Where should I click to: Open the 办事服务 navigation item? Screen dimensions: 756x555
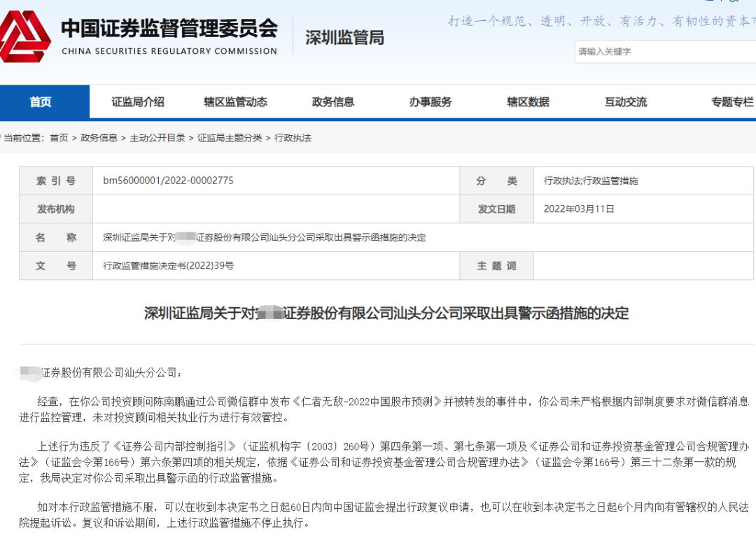click(x=430, y=102)
